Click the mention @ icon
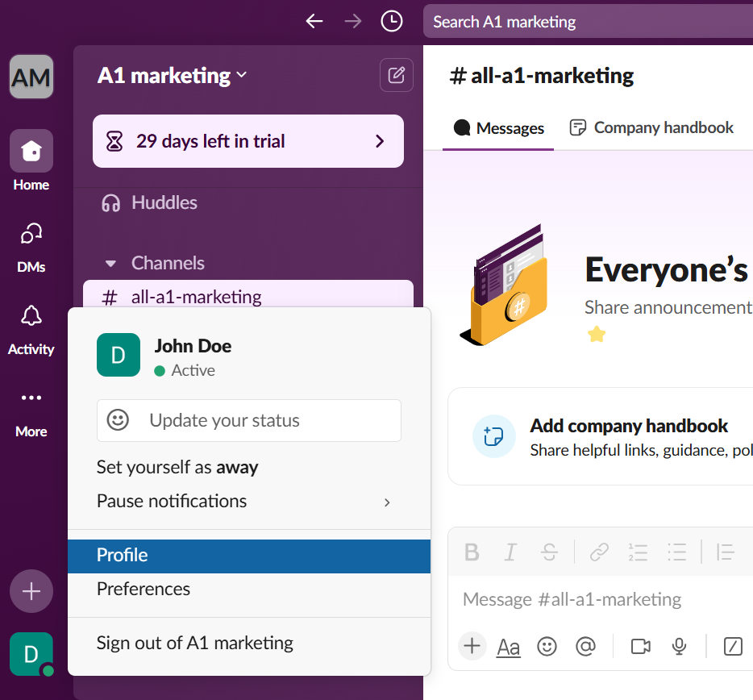This screenshot has width=753, height=700. coord(585,646)
